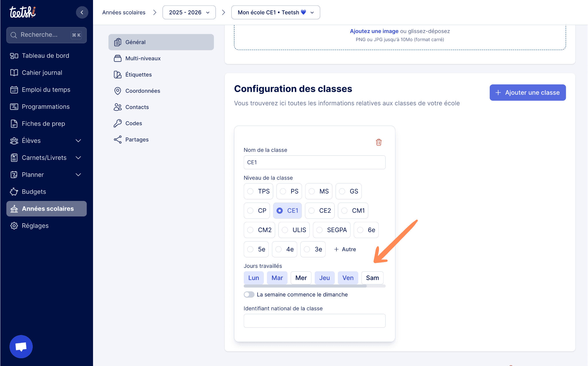Delete the CE1 class using trash icon
588x366 pixels.
pyautogui.click(x=379, y=142)
